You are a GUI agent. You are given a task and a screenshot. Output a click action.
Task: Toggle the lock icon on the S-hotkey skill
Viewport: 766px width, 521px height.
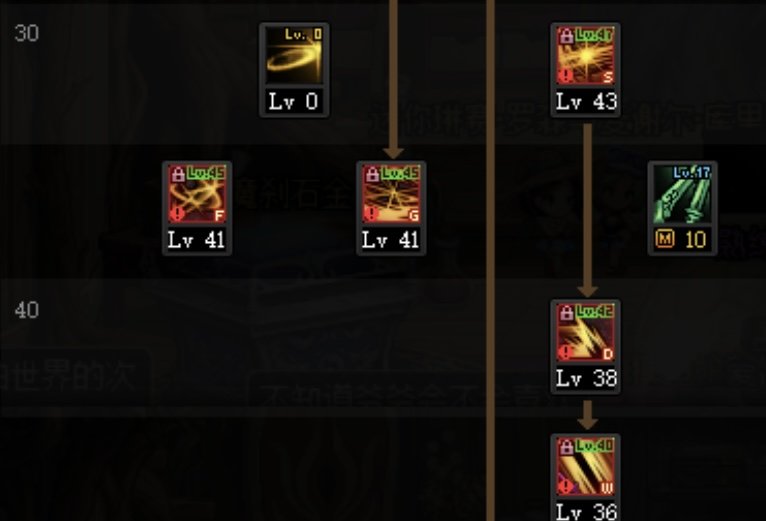point(567,36)
